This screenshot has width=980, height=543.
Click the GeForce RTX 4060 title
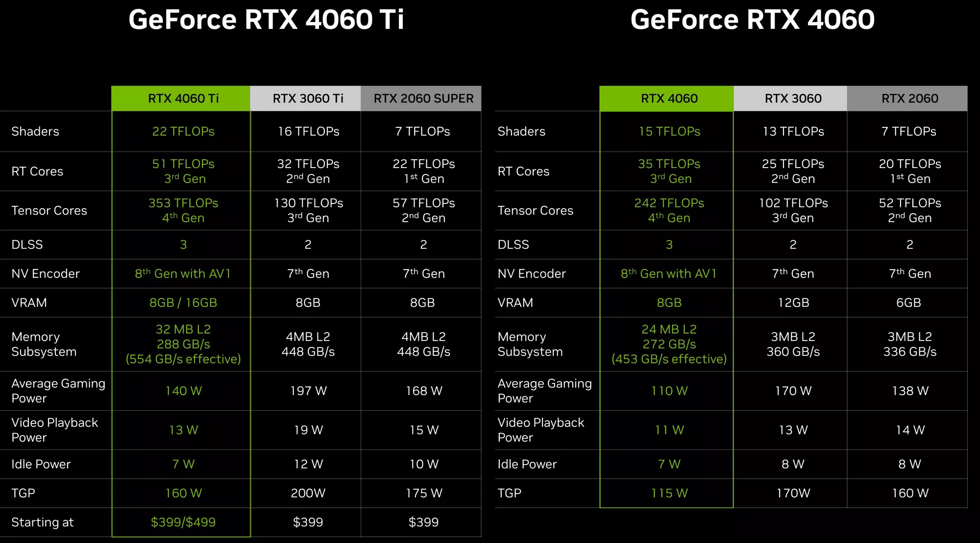pos(752,20)
